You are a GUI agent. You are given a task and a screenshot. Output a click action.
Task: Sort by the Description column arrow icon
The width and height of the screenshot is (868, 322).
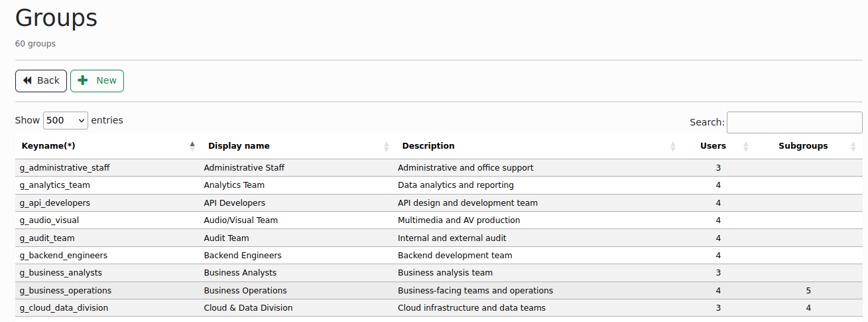[673, 146]
